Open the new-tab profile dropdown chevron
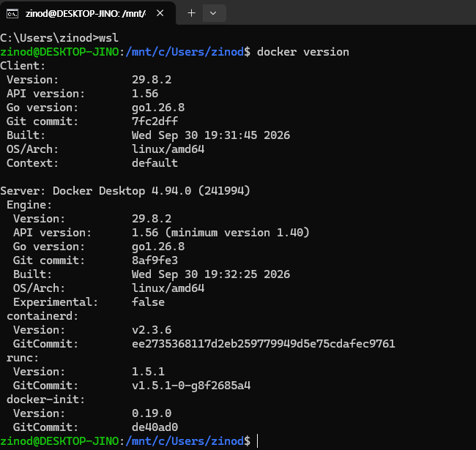The width and height of the screenshot is (476, 450). pos(213,13)
